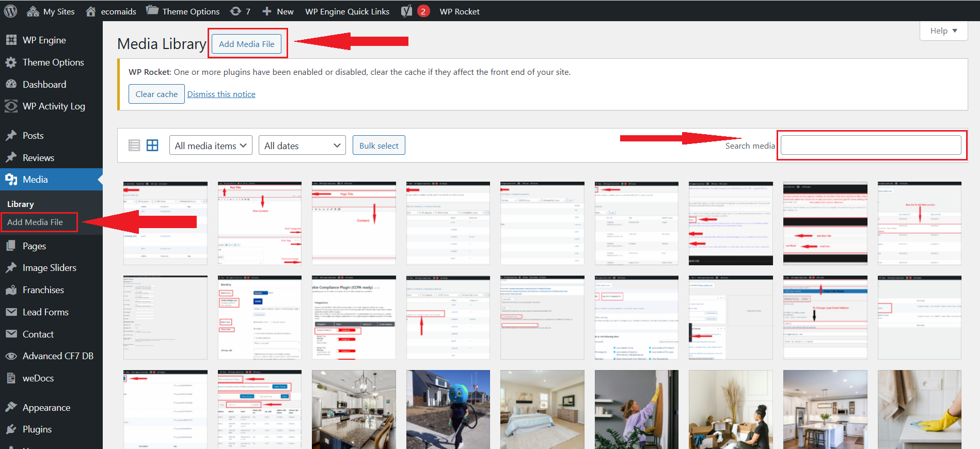Screen dimensions: 980x449
Task: Open My Sites in admin bar
Action: coord(50,11)
